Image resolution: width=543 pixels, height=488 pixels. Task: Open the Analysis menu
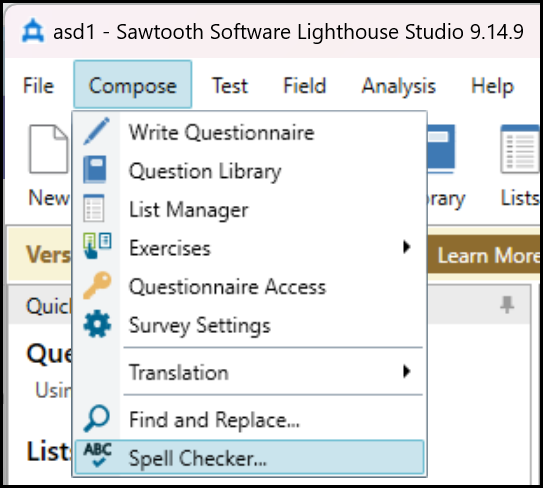(x=399, y=85)
